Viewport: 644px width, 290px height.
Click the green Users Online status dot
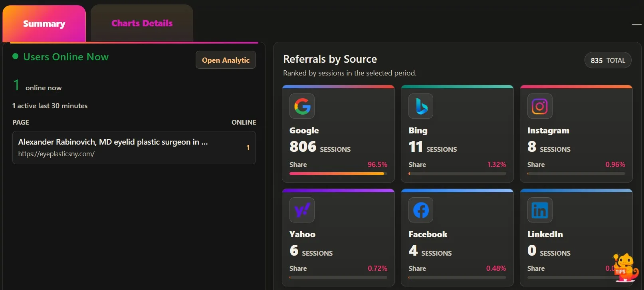click(16, 56)
